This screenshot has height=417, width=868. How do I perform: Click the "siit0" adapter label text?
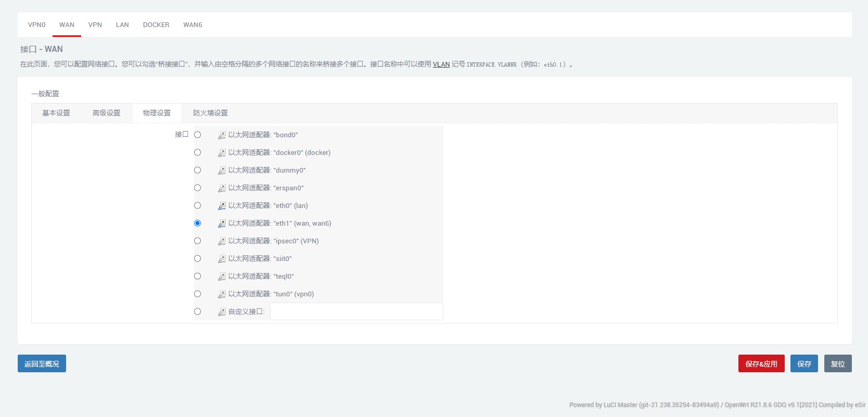(x=260, y=258)
